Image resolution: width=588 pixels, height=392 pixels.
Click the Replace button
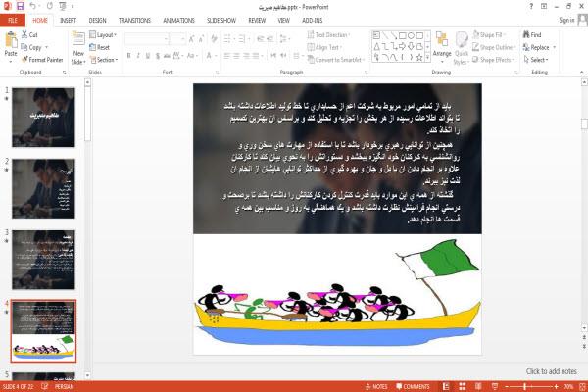[539, 47]
